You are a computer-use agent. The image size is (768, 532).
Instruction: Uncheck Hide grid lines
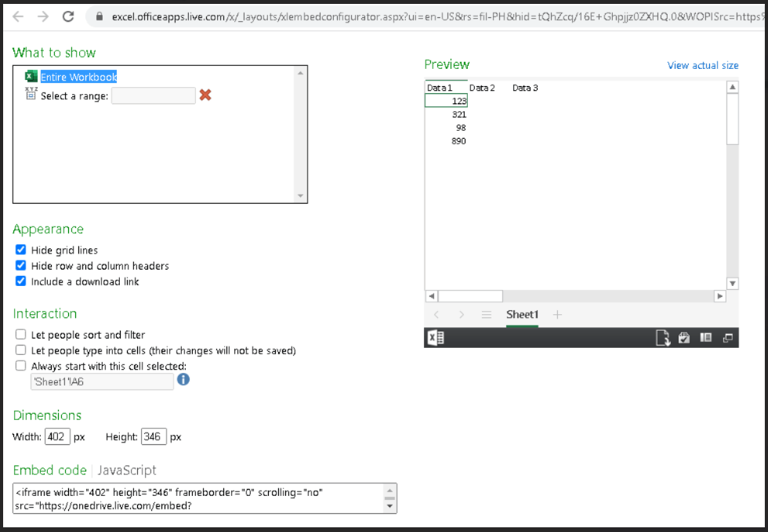20,250
